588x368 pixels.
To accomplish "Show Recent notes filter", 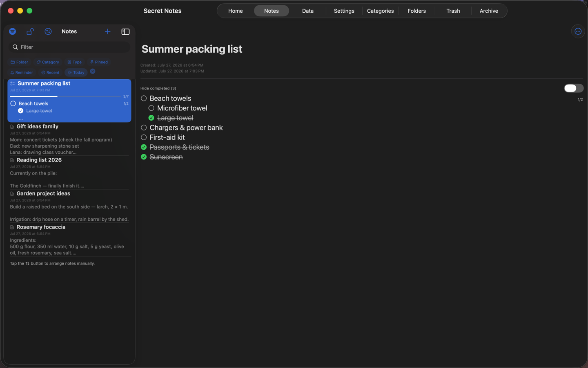I will [x=50, y=72].
